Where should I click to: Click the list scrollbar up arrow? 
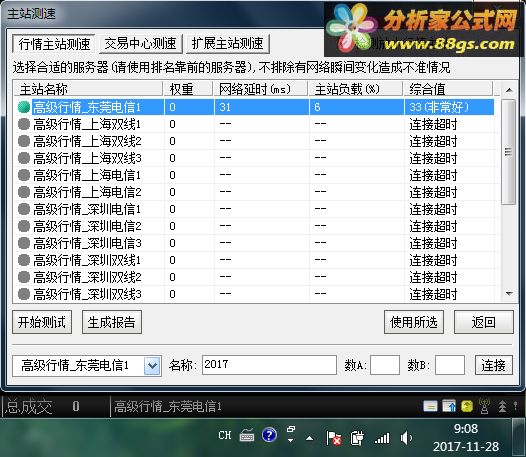click(509, 90)
